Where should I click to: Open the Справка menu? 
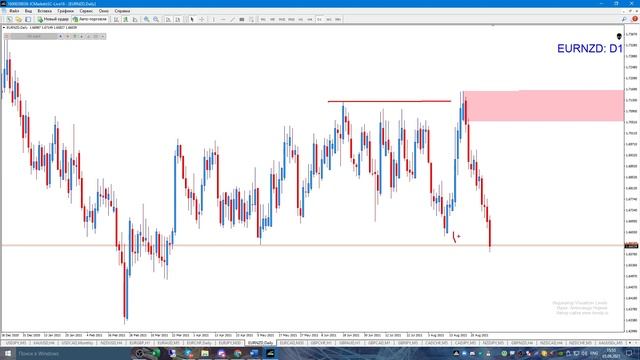click(122, 11)
